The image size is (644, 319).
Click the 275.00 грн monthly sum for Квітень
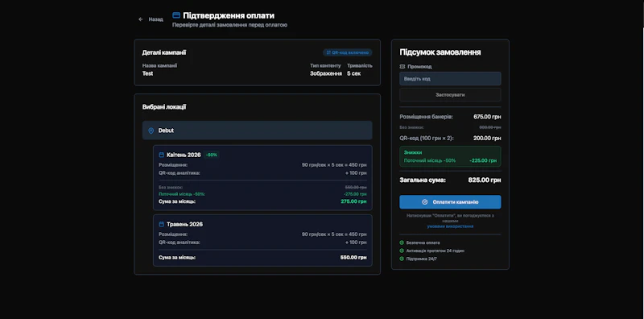(x=353, y=201)
